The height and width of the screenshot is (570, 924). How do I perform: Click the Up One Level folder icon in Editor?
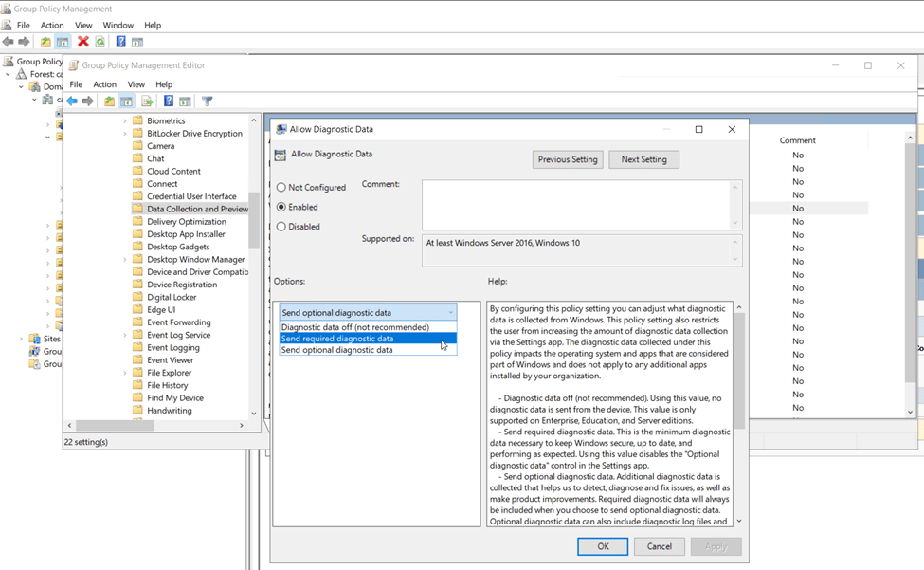(x=110, y=101)
